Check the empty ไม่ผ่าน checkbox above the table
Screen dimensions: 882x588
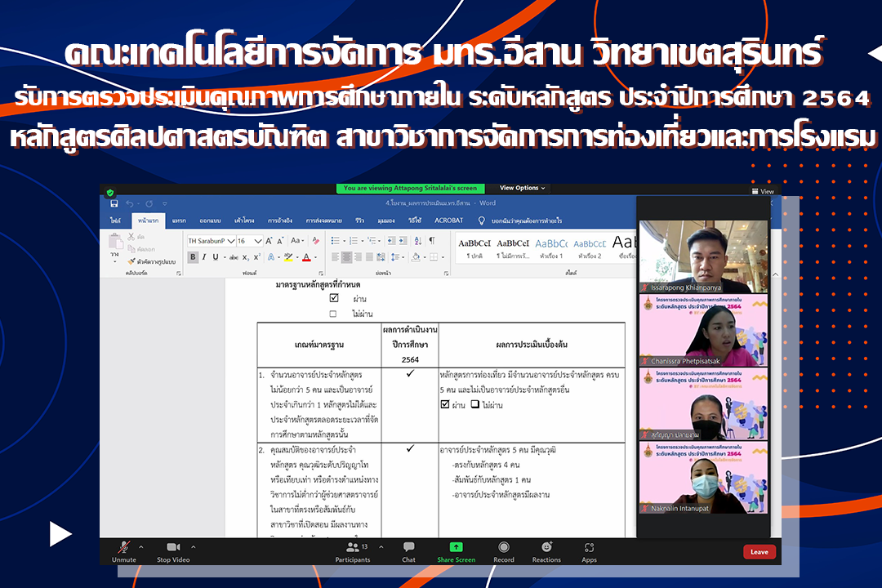point(333,314)
